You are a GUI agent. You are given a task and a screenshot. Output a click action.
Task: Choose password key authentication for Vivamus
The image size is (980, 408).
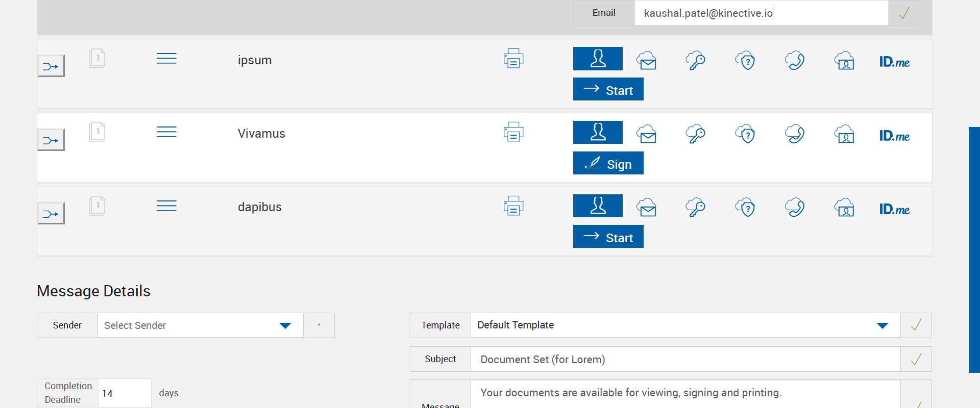coord(695,134)
